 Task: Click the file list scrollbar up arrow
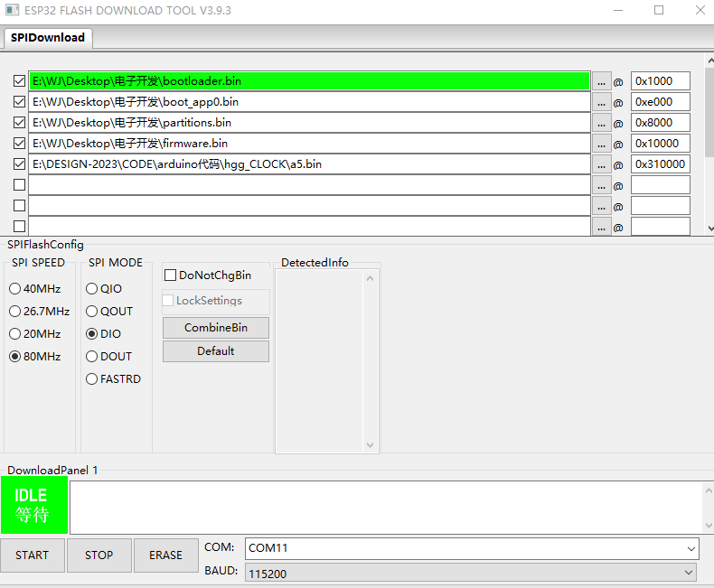click(710, 61)
